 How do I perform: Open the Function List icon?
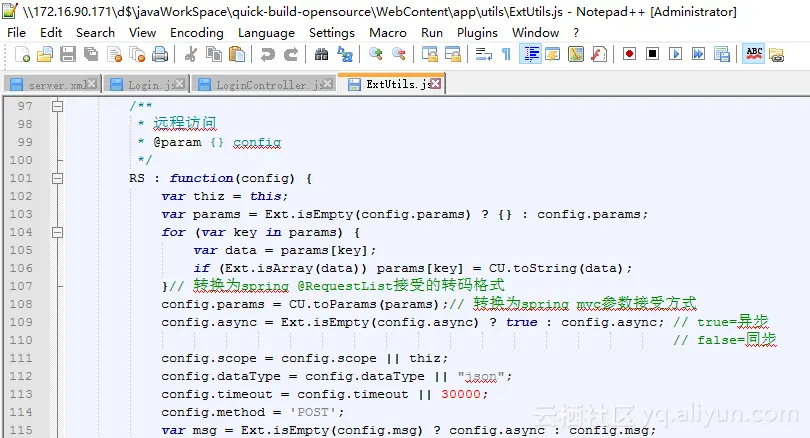tap(599, 54)
